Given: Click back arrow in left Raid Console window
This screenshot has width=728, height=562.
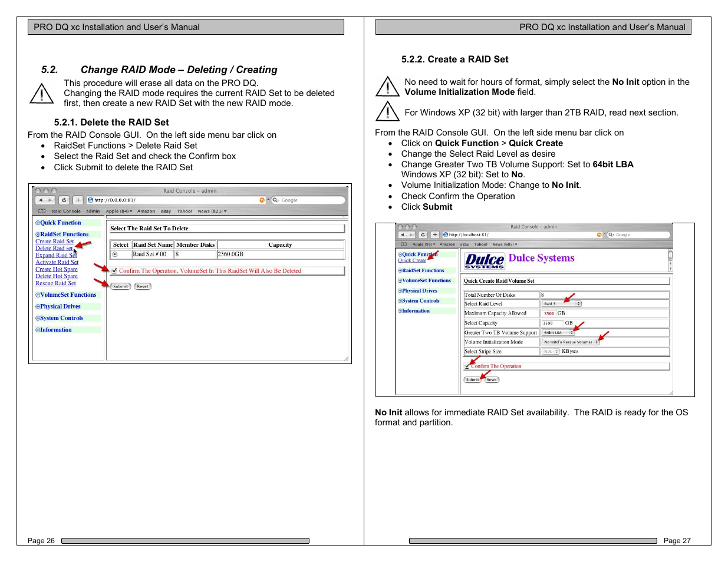Looking at the screenshot, I should [41, 200].
